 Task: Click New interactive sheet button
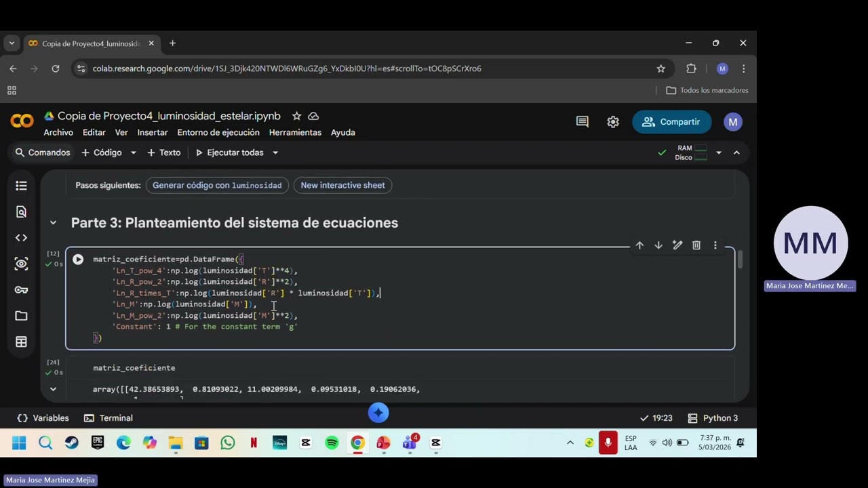pyautogui.click(x=342, y=185)
